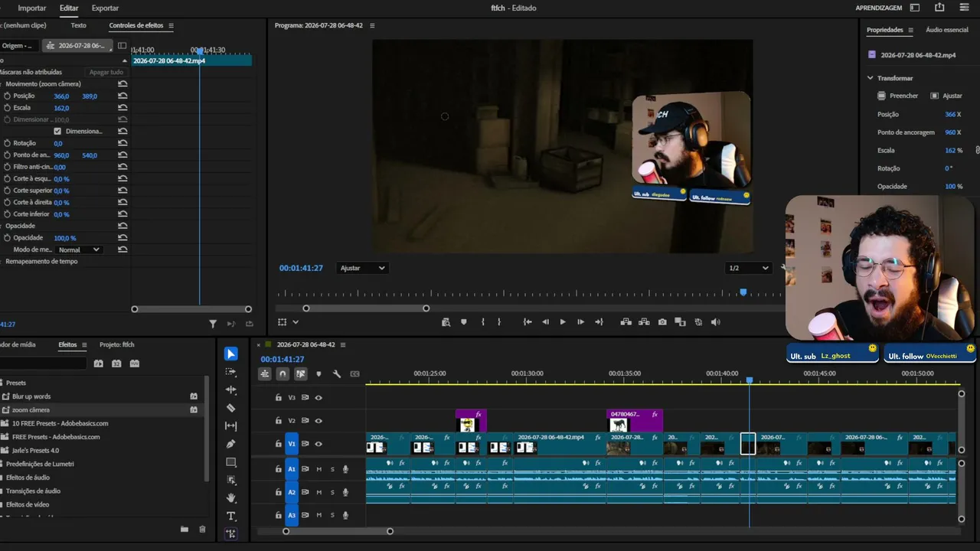Screen dimensions: 980x551
Task: Mark Out point in program monitor
Action: pyautogui.click(x=499, y=322)
